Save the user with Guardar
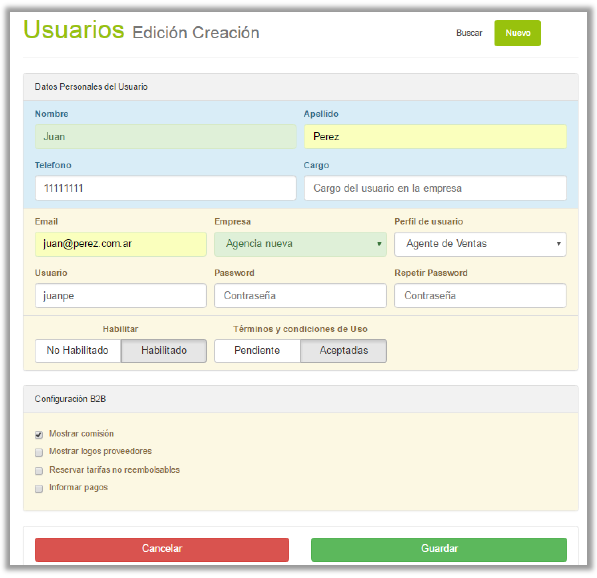 tap(439, 549)
